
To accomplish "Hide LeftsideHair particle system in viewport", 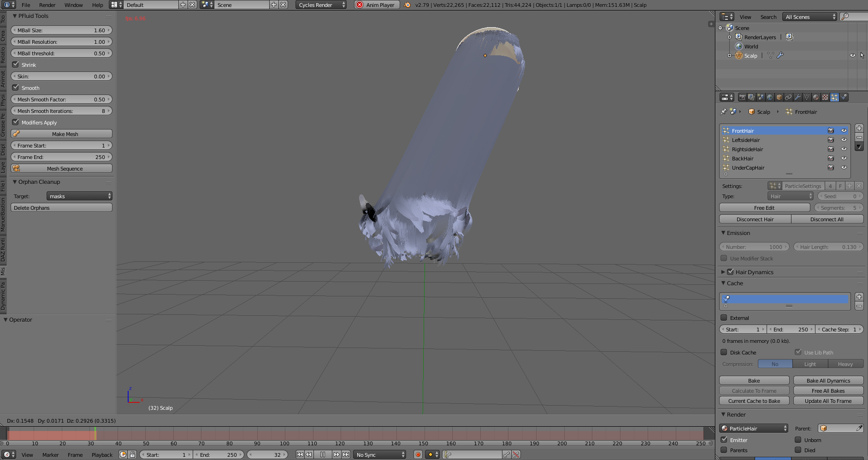I will coord(844,140).
